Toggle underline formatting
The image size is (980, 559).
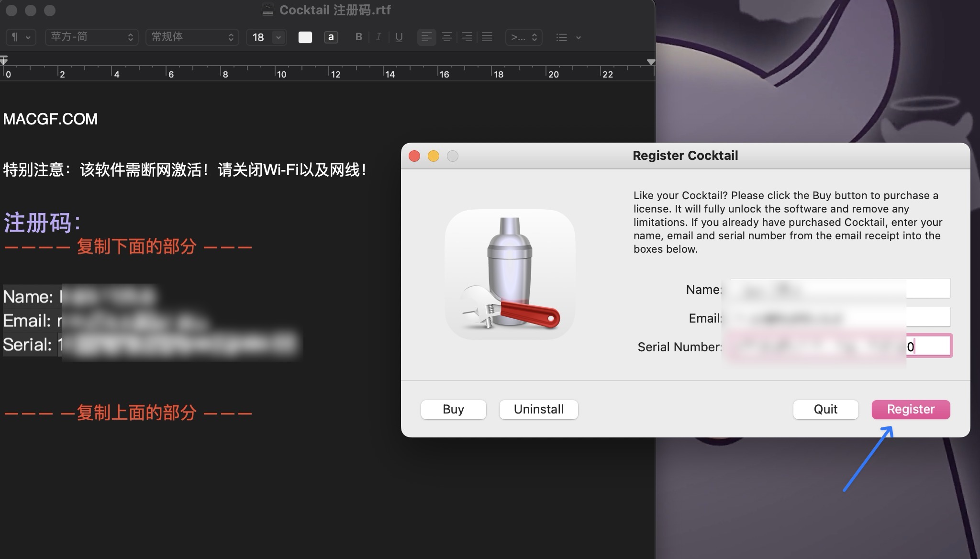(x=399, y=37)
